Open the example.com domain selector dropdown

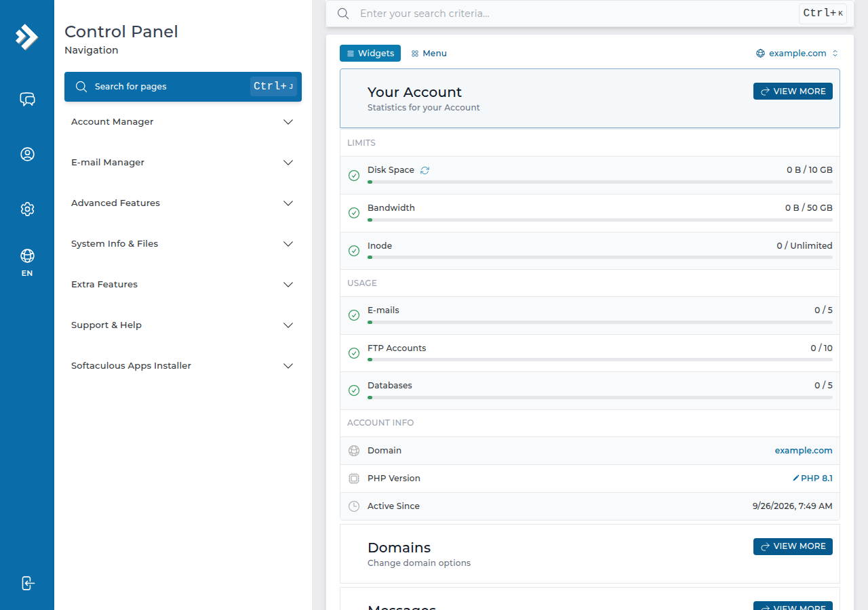pos(797,54)
